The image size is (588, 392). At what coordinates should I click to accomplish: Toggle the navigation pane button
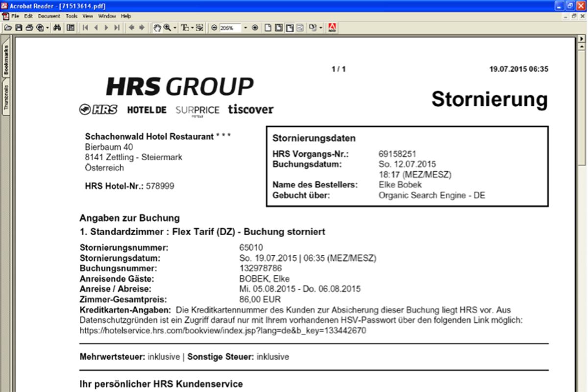coord(71,28)
